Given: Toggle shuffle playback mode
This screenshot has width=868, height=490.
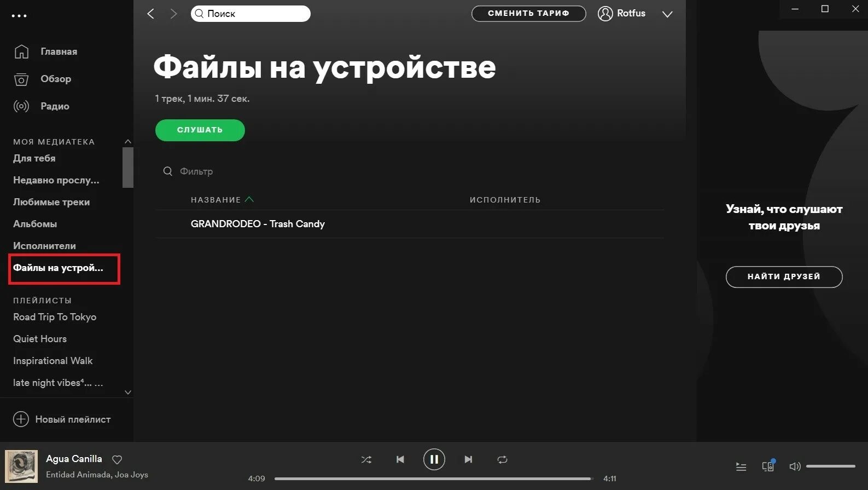Looking at the screenshot, I should pos(366,459).
